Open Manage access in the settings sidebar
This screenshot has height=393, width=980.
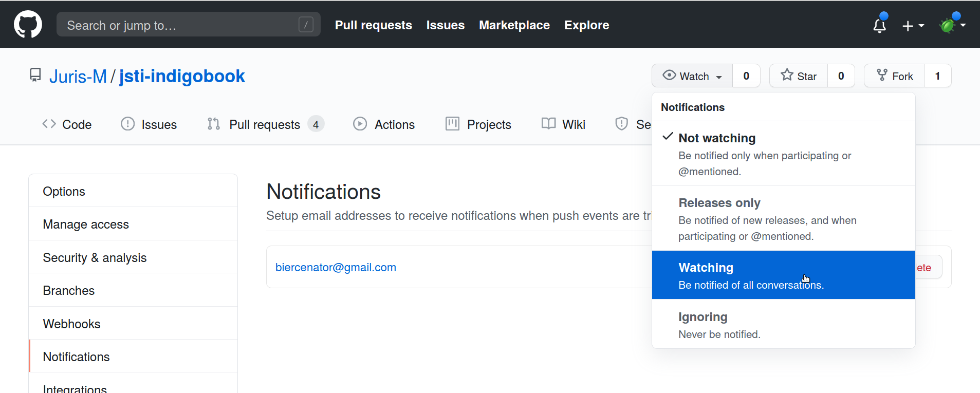(x=133, y=224)
